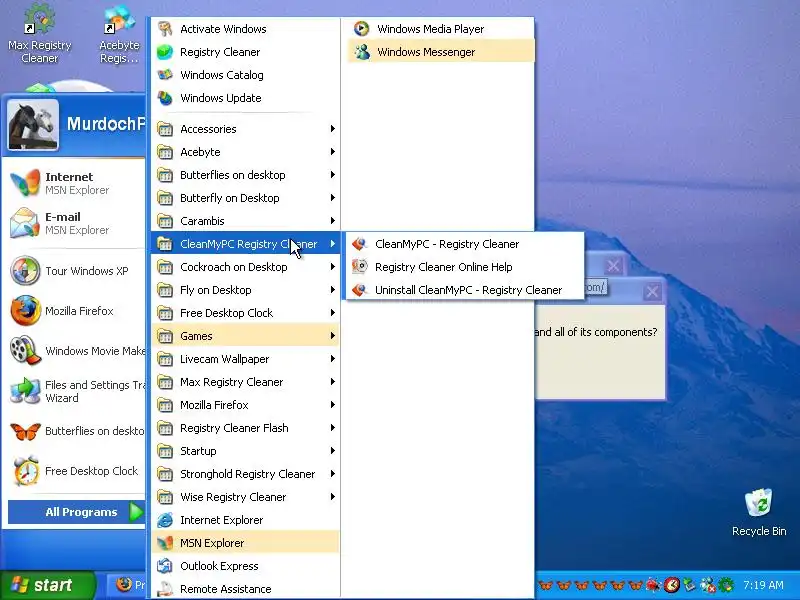
Task: Select the CleanMyPC Registry Cleaner folder
Action: (245, 244)
